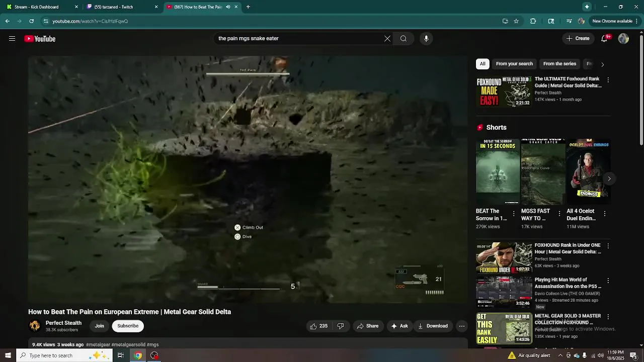644x362 pixels.
Task: Click the #metalgearsolid hashtag
Action: point(128,345)
